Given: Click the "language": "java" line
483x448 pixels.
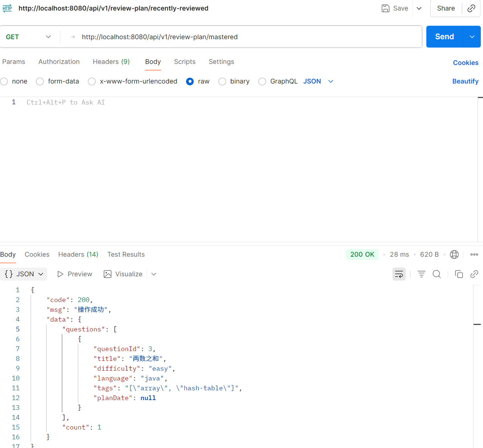Looking at the screenshot, I should click(130, 378).
